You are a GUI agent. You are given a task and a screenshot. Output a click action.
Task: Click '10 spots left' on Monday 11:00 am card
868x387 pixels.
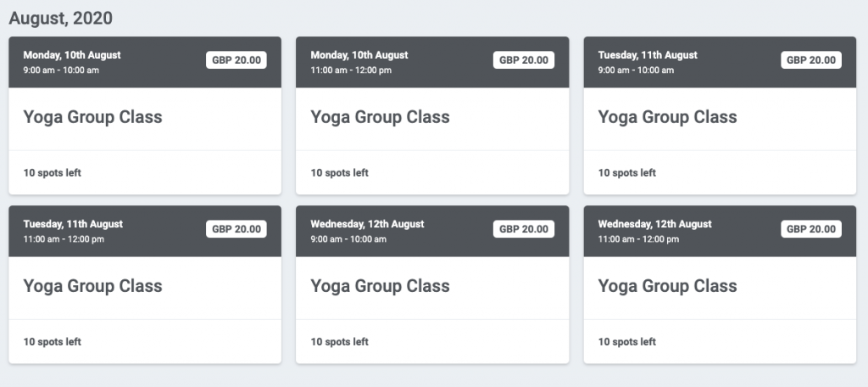pos(339,173)
